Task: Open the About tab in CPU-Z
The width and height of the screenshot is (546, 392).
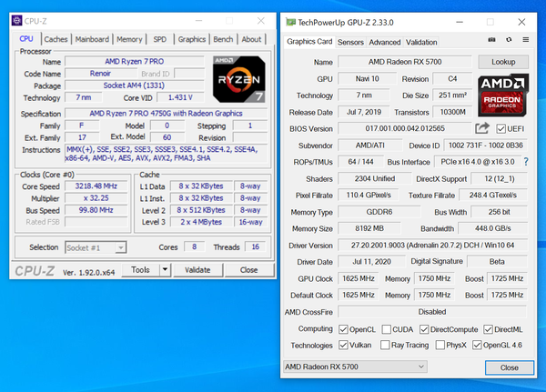Action: tap(251, 39)
